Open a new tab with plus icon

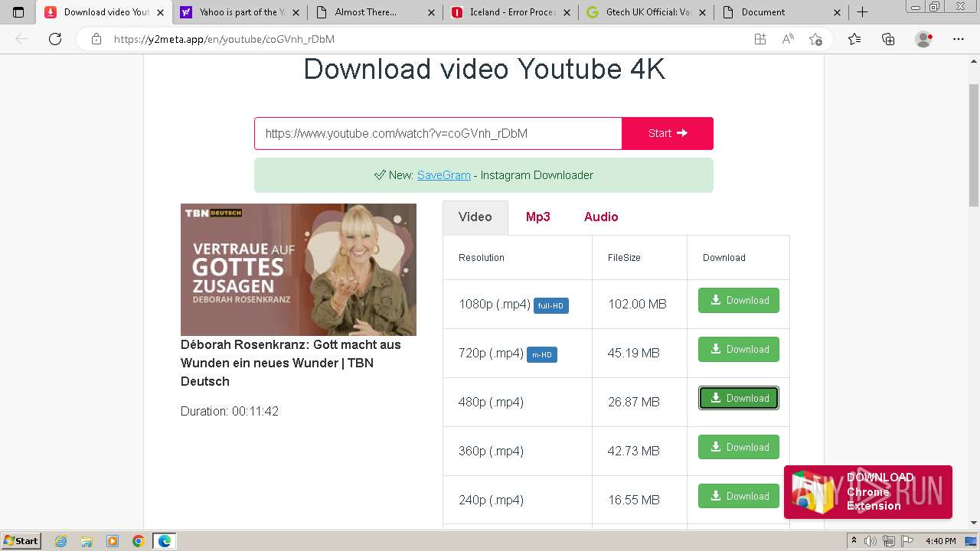(862, 12)
